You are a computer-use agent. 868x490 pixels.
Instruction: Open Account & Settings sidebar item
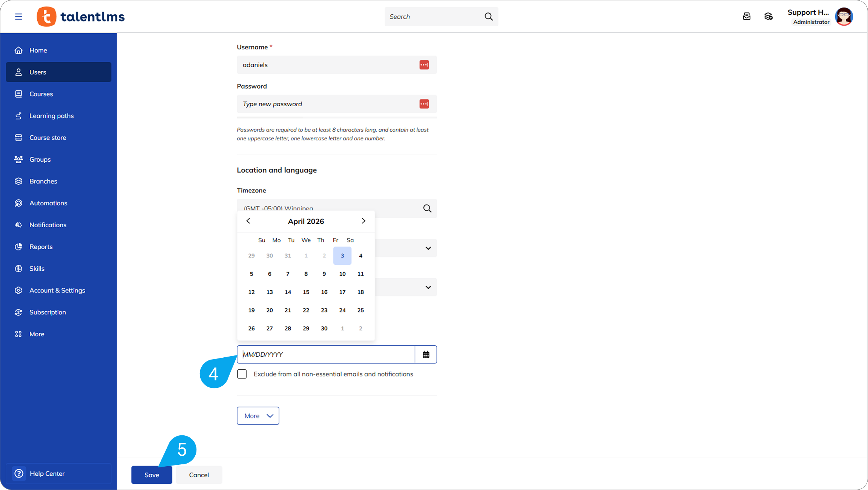point(57,290)
